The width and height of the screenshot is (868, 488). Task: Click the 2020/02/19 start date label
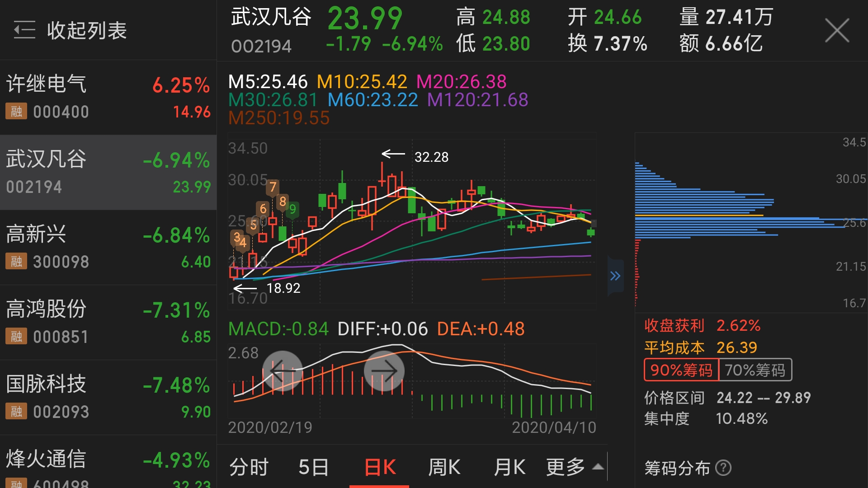click(270, 427)
